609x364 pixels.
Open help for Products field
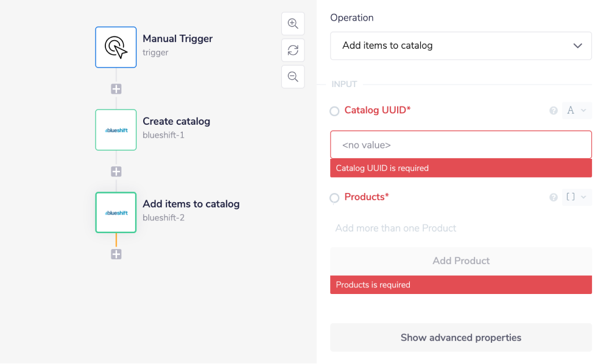click(554, 197)
